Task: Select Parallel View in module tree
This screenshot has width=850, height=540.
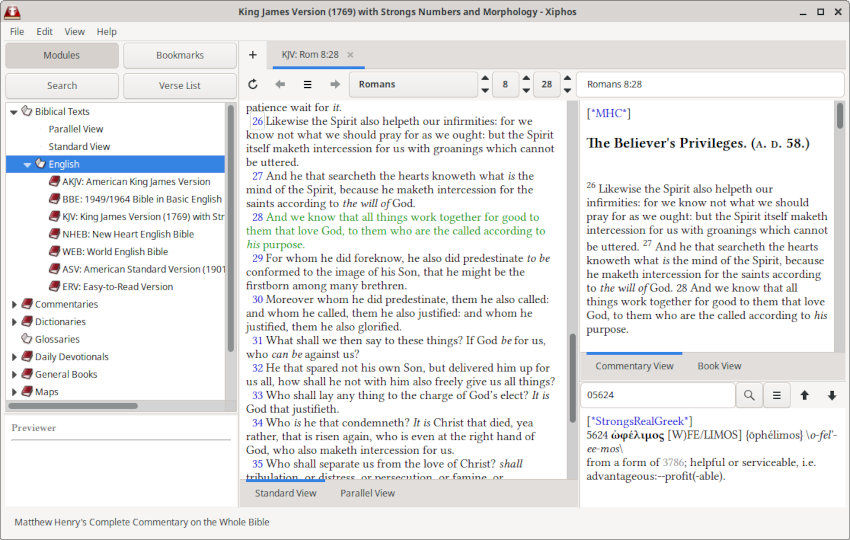Action: tap(76, 129)
